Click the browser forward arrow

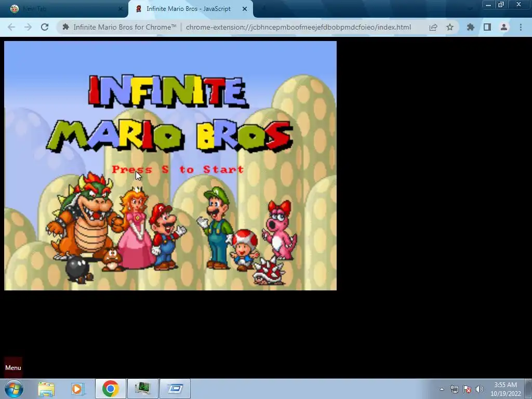tap(28, 27)
